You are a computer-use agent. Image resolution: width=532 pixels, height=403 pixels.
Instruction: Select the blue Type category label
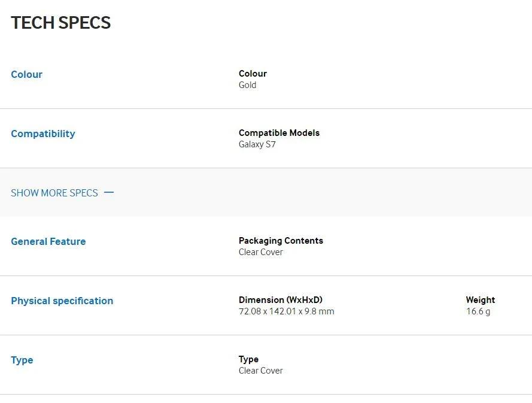(x=22, y=360)
